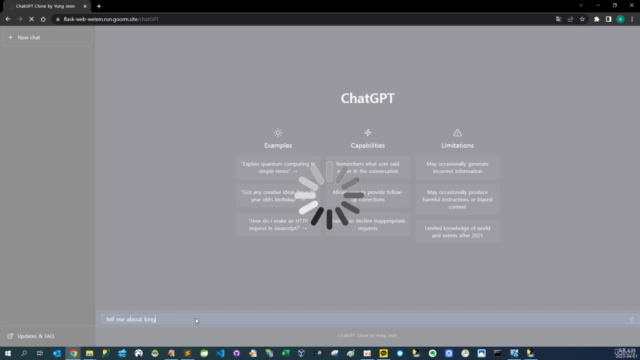
Task: Open GitHub Desktop from the taskbar
Action: pyautogui.click(x=236, y=353)
